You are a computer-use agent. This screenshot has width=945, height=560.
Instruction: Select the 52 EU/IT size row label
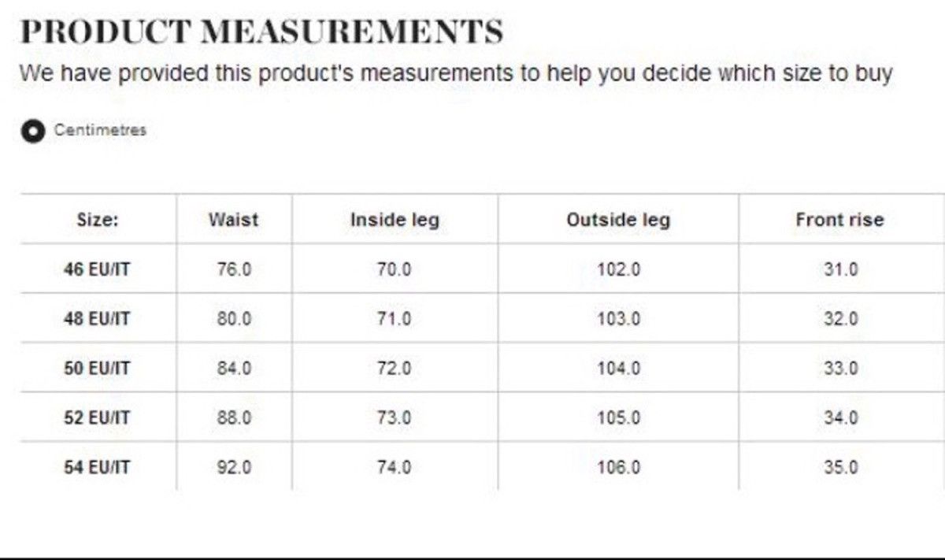[97, 417]
